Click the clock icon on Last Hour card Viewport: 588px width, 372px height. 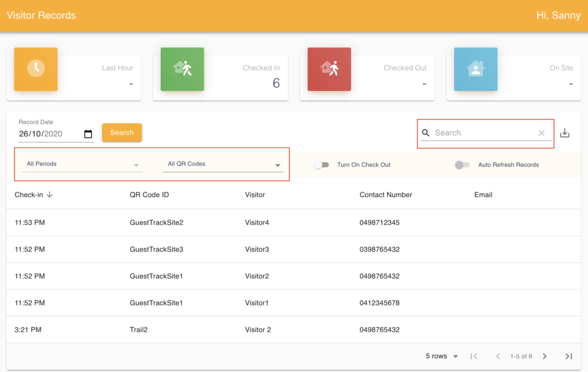(35, 68)
